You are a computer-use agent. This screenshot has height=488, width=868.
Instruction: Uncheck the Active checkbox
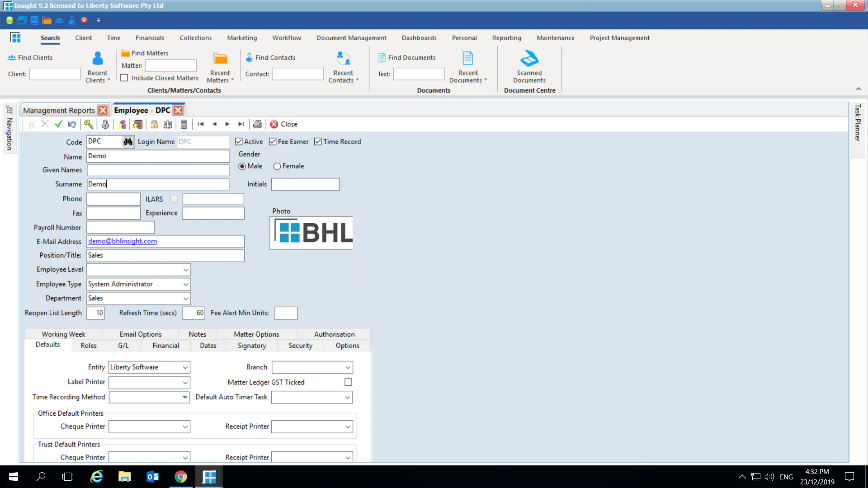[239, 141]
